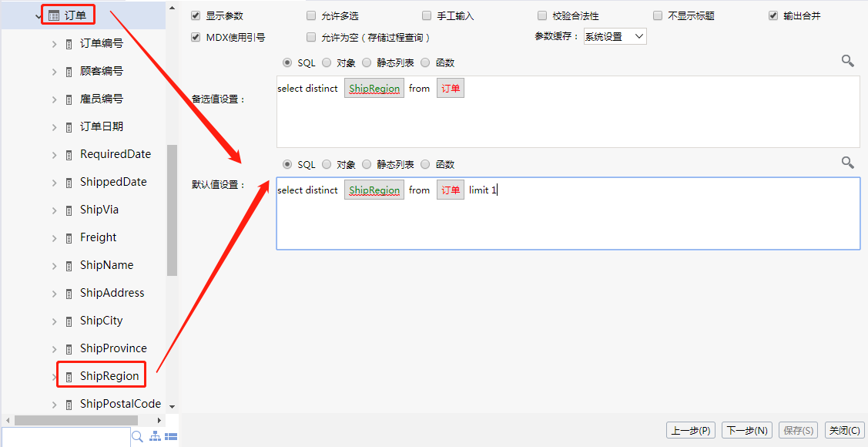Image resolution: width=868 pixels, height=447 pixels.
Task: Select SQL radio for 默认值设置
Action: pyautogui.click(x=287, y=164)
